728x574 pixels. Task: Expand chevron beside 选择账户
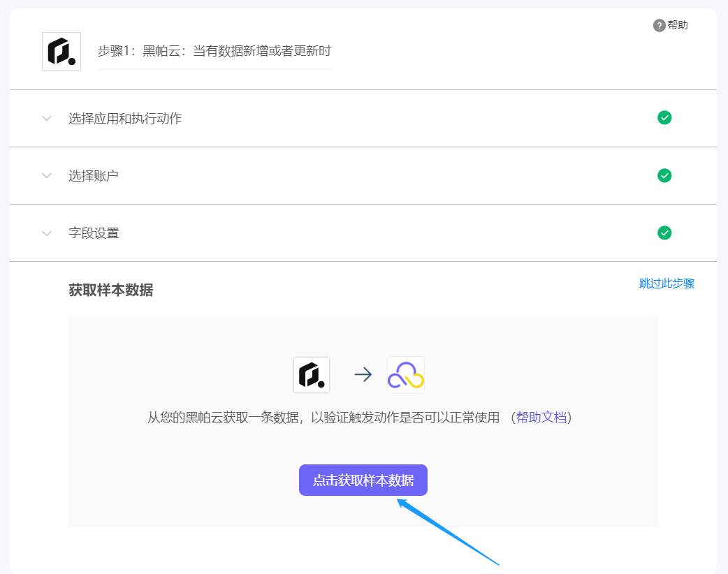(x=46, y=175)
